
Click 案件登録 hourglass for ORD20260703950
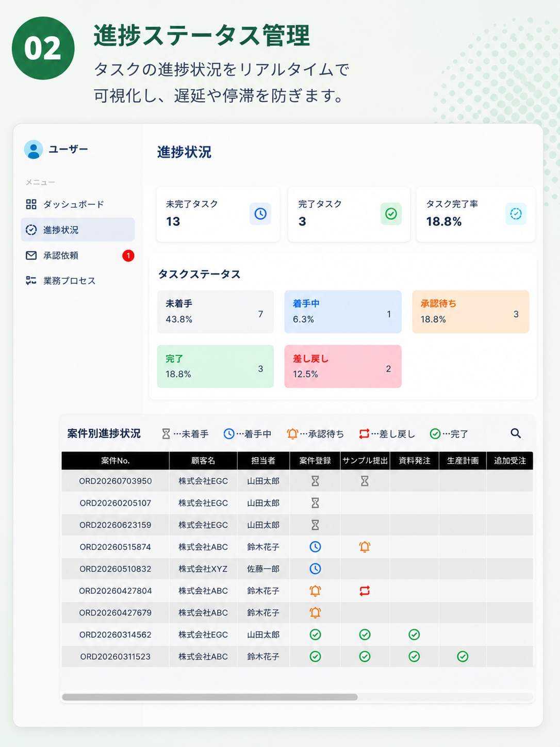click(x=315, y=481)
